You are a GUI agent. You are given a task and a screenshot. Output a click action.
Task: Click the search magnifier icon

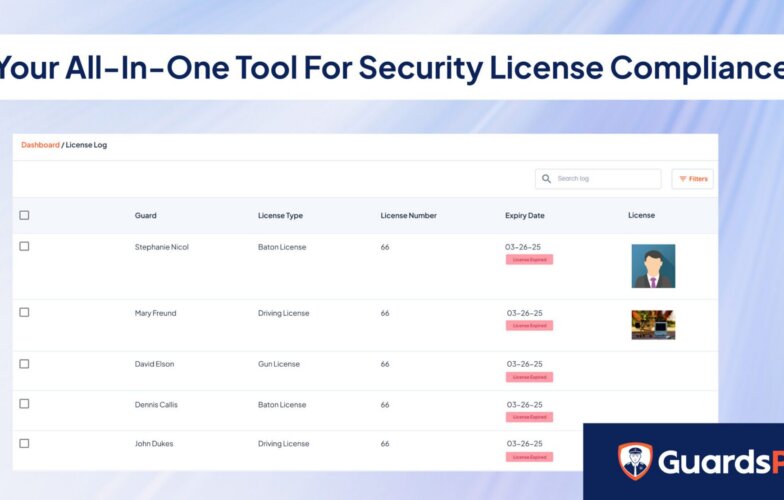tap(546, 178)
